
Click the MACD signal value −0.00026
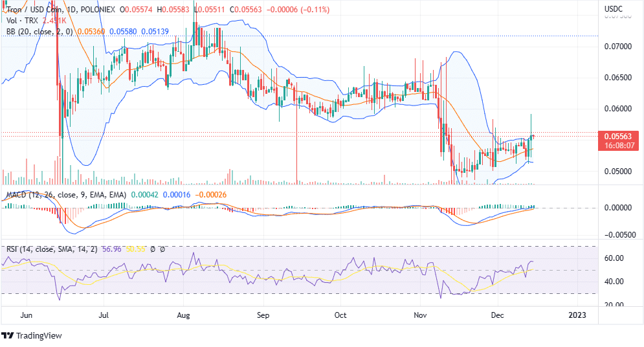(211, 195)
